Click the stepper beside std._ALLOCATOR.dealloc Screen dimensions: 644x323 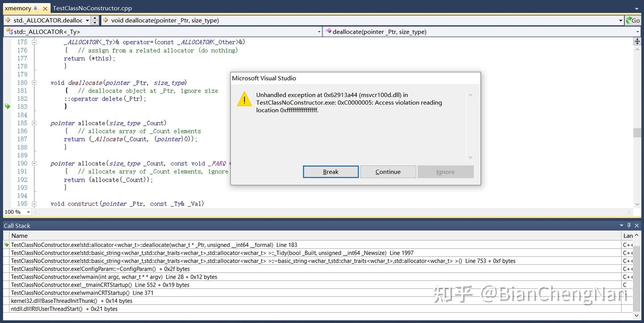[95, 20]
